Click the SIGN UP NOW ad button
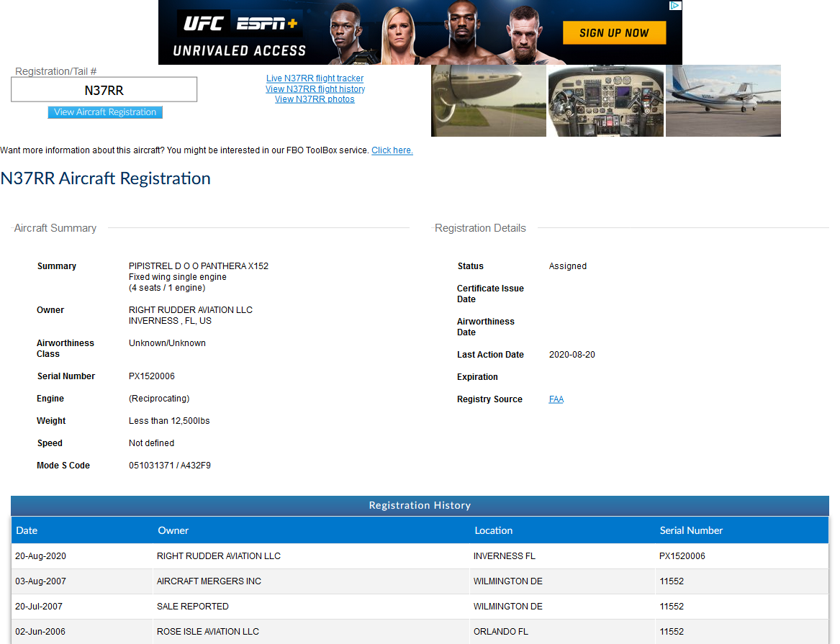This screenshot has height=644, width=840. click(x=614, y=33)
